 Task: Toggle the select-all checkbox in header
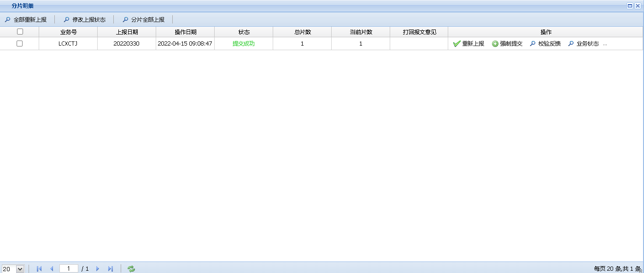tap(20, 32)
